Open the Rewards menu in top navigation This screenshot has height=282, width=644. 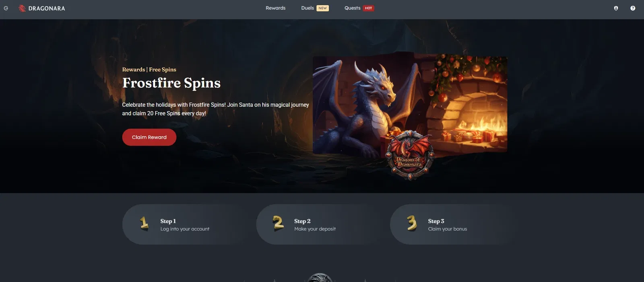click(x=275, y=8)
